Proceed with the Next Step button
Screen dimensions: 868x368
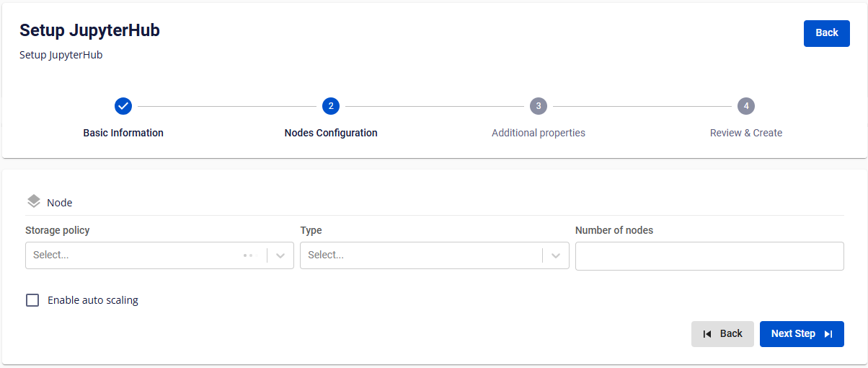[802, 334]
